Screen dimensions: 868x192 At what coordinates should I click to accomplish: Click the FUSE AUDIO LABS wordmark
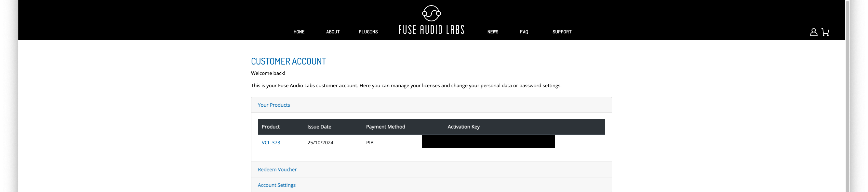pos(431,30)
